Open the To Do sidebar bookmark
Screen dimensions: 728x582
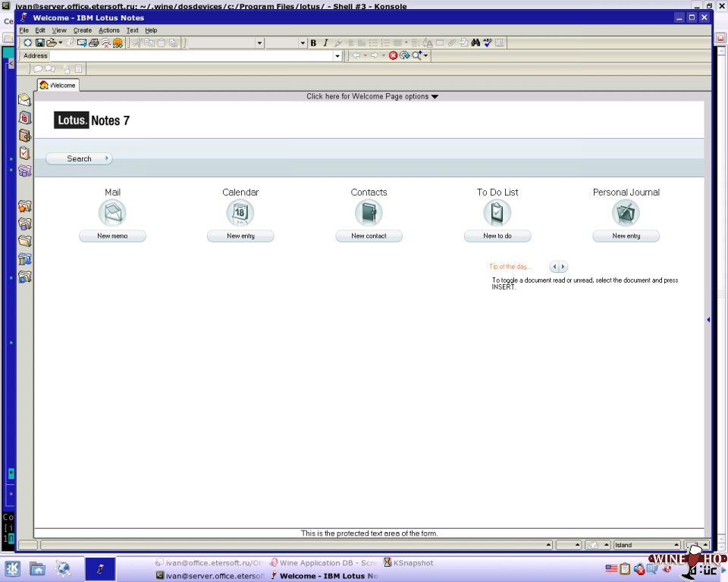coord(24,153)
